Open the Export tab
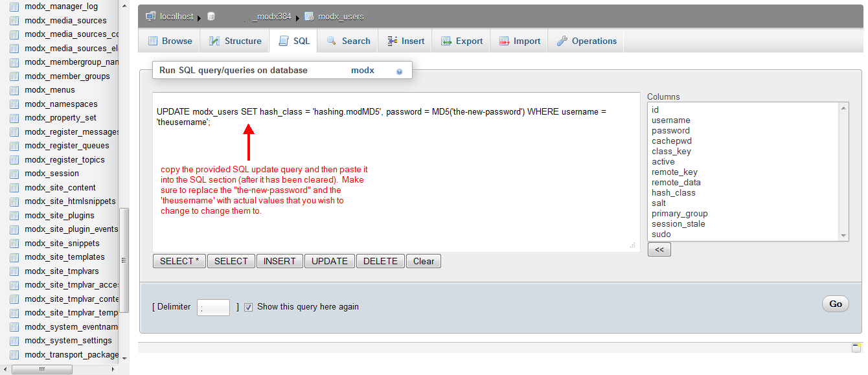Image resolution: width=868 pixels, height=375 pixels. (x=462, y=41)
